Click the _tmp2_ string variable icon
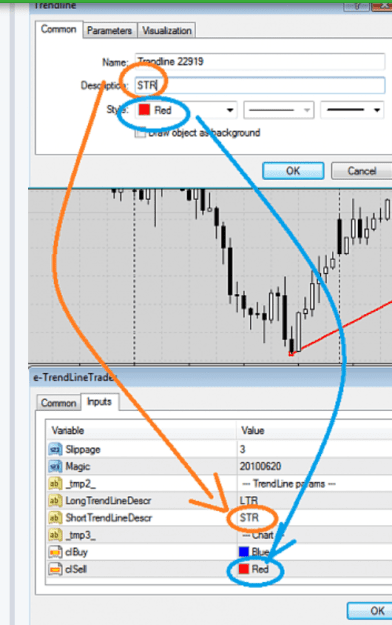This screenshot has width=392, height=625. [x=55, y=484]
